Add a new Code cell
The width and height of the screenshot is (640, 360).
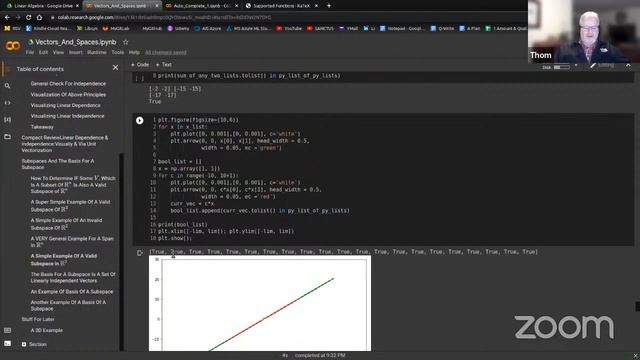click(x=140, y=64)
